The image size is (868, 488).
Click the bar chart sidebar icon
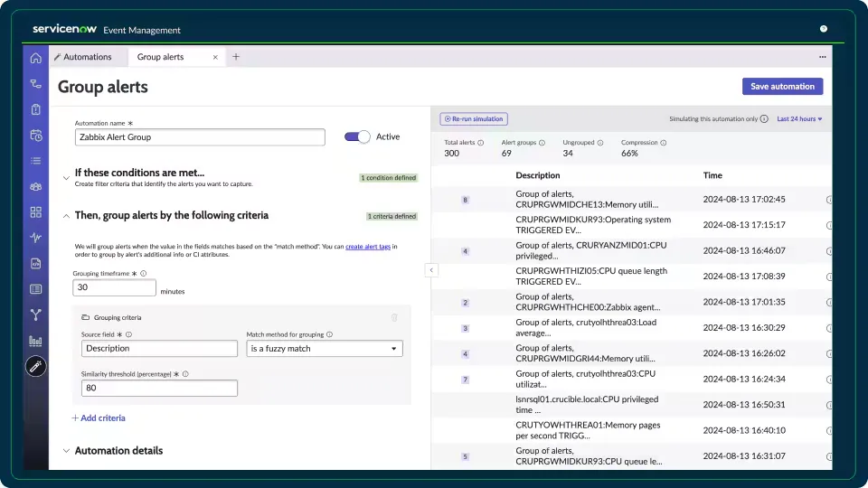[35, 341]
